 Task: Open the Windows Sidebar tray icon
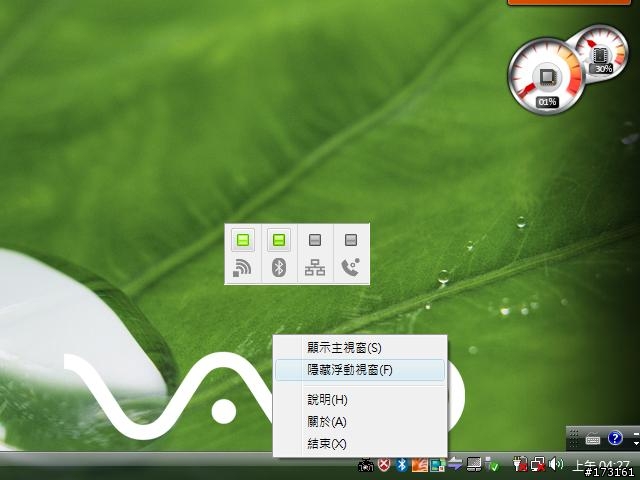point(437,465)
